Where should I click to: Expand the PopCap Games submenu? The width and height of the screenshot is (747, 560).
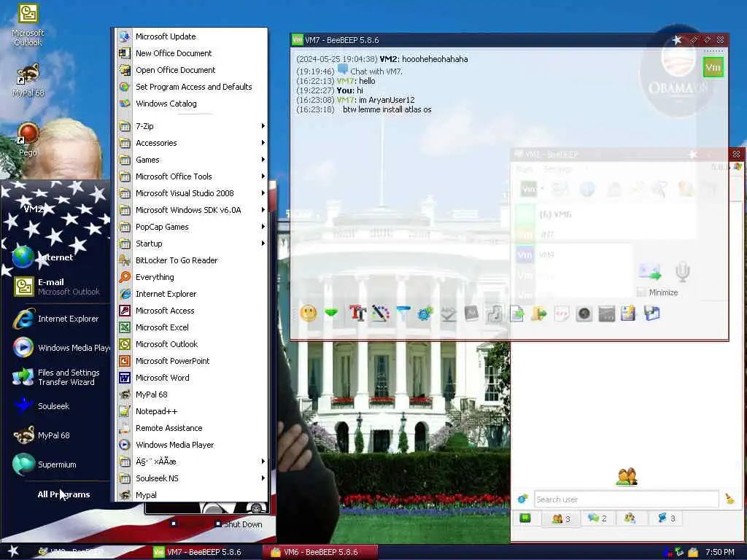(192, 227)
